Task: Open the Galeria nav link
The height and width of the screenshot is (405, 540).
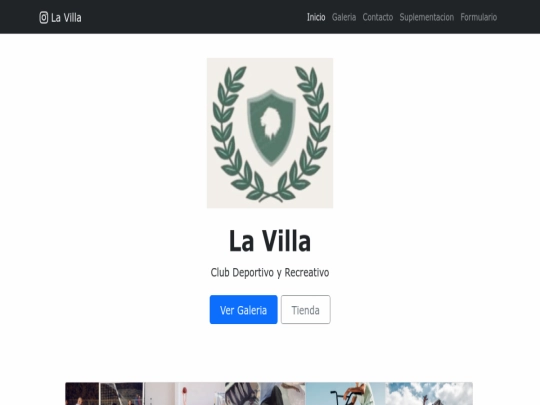Action: (x=344, y=17)
